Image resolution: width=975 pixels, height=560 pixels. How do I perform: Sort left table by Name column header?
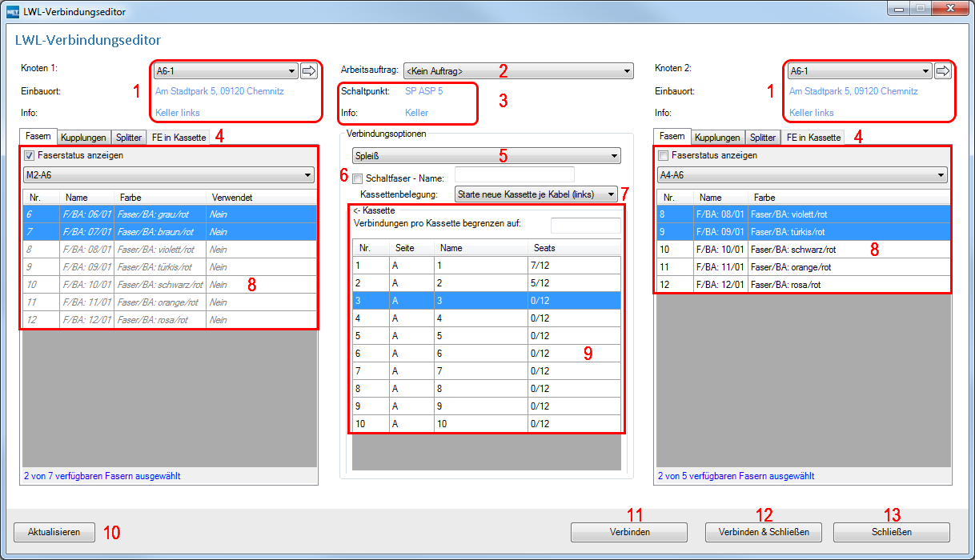coord(87,197)
